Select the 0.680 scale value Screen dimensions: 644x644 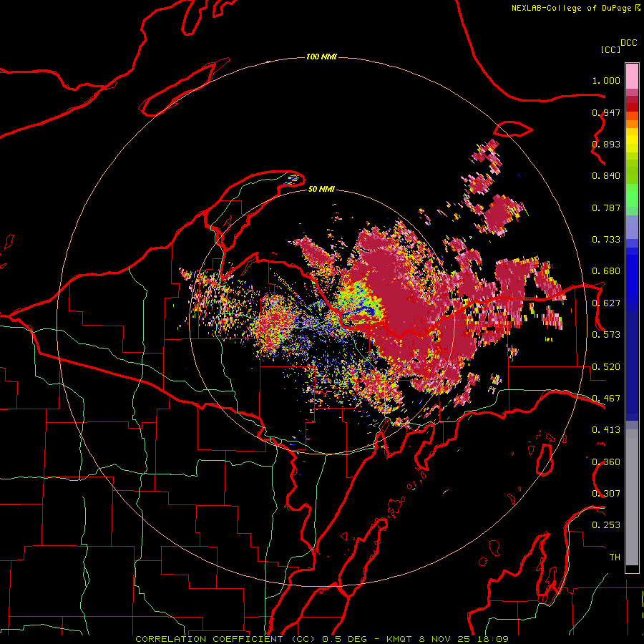(606, 271)
